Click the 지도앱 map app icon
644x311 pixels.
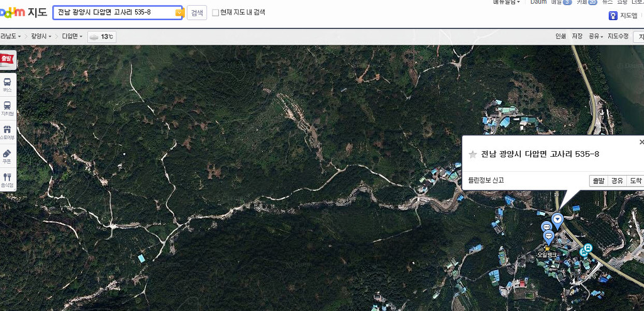613,16
